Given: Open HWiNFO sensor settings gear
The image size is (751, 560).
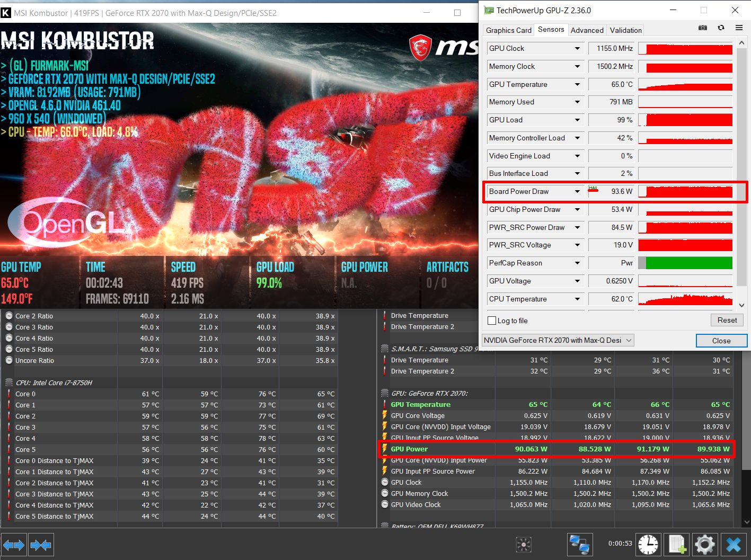Looking at the screenshot, I should click(704, 544).
